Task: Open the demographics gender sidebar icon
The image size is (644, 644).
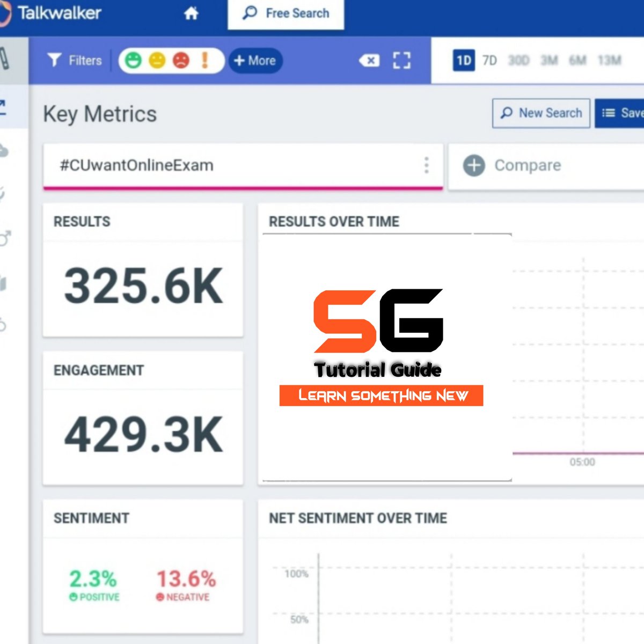Action: point(5,238)
